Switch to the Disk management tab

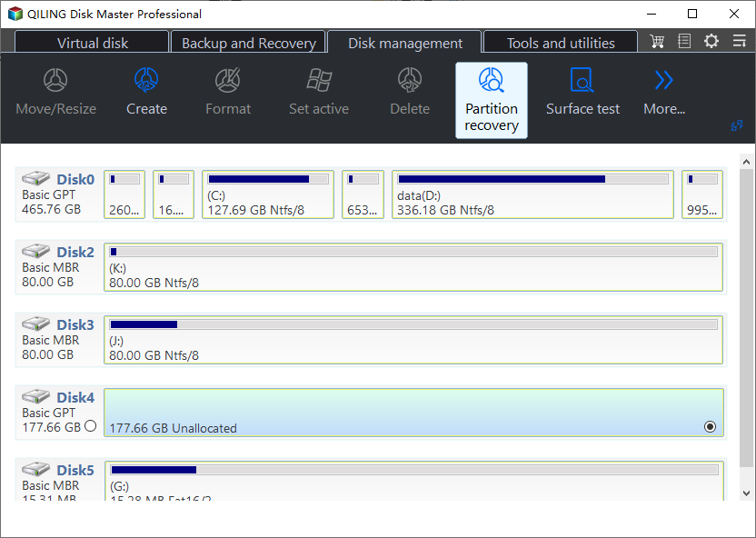pyautogui.click(x=405, y=42)
